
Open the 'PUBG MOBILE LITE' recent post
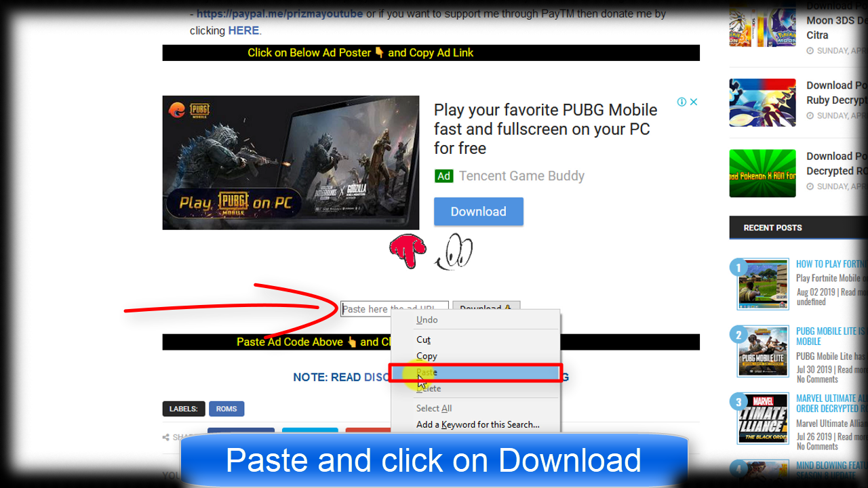coord(831,336)
